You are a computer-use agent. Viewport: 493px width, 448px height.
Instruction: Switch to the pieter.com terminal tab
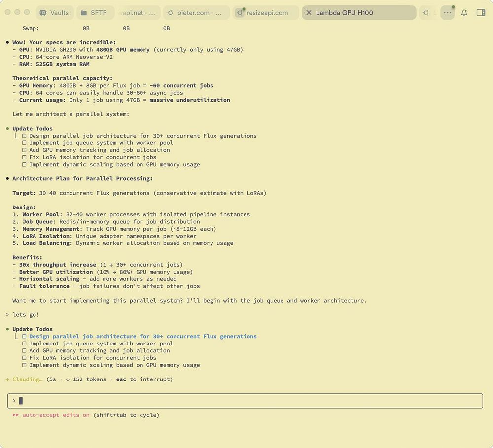[x=196, y=13]
